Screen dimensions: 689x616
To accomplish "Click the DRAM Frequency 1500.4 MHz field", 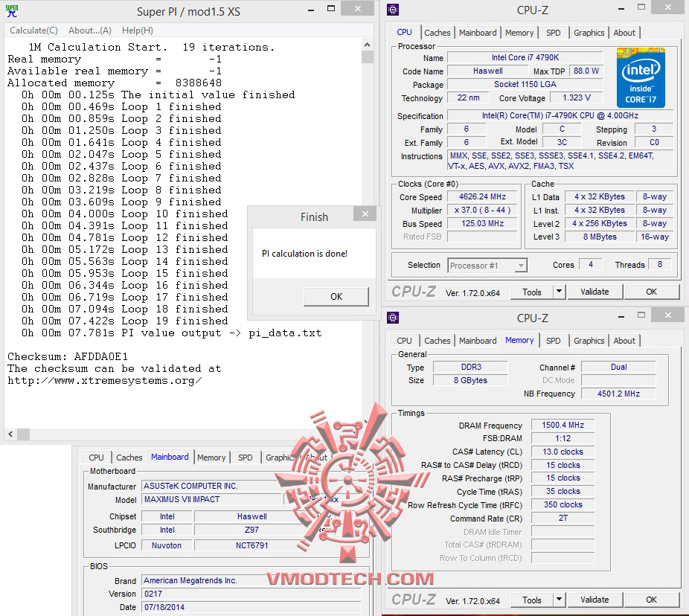I will pyautogui.click(x=563, y=425).
